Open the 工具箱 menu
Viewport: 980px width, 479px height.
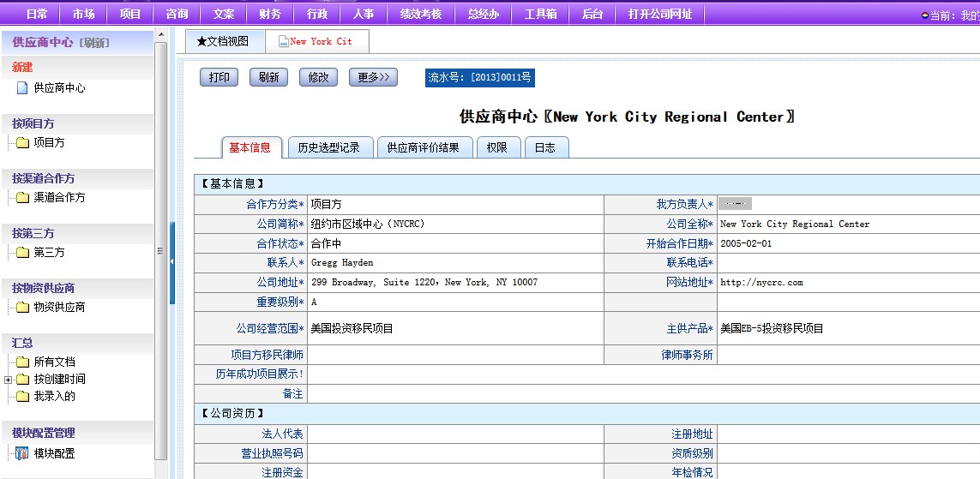[x=541, y=14]
